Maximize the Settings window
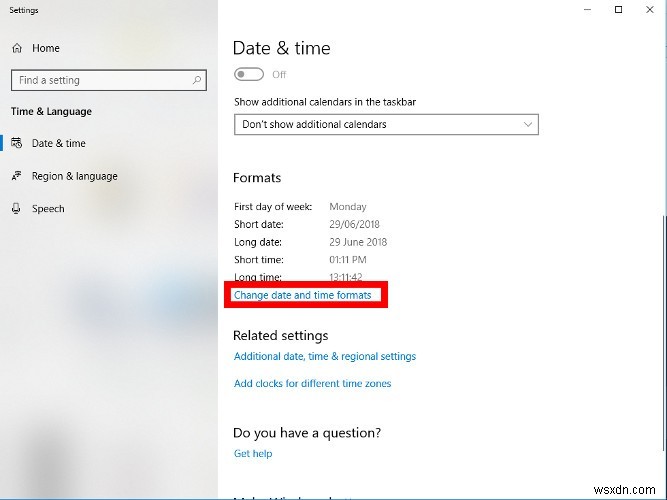The width and height of the screenshot is (667, 500). point(619,10)
